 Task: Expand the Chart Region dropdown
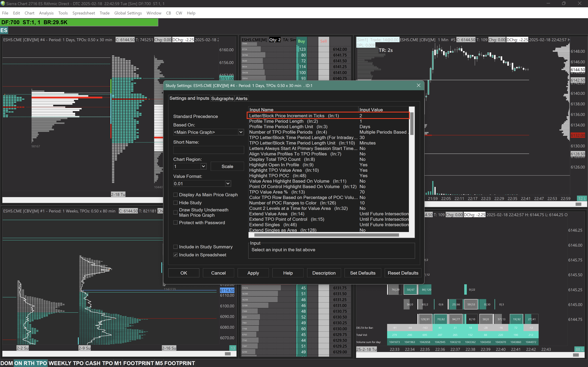[203, 166]
